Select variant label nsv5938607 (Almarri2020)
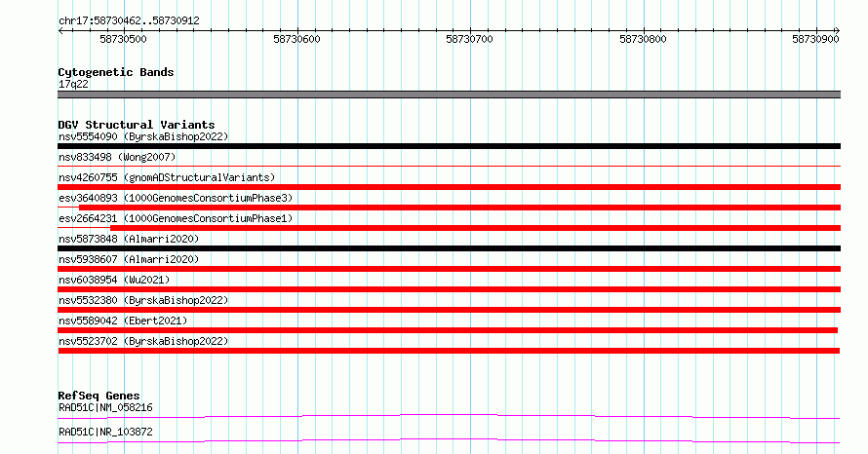868x454 pixels. [129, 259]
